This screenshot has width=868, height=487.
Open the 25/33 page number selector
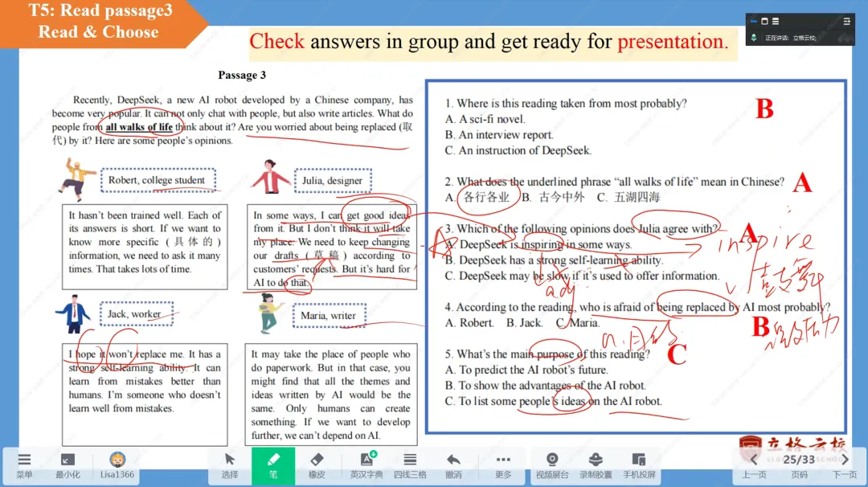pos(799,460)
